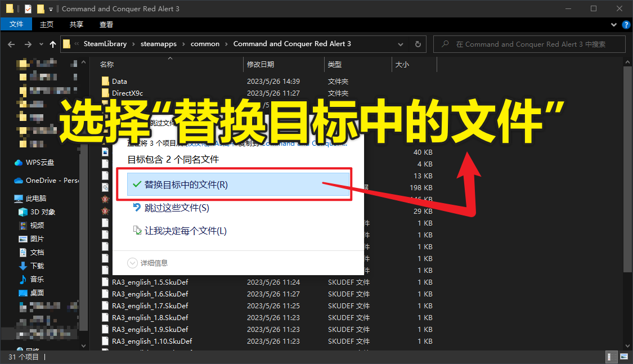Open the 桌面 folder in sidebar
The height and width of the screenshot is (364, 633).
coord(32,293)
